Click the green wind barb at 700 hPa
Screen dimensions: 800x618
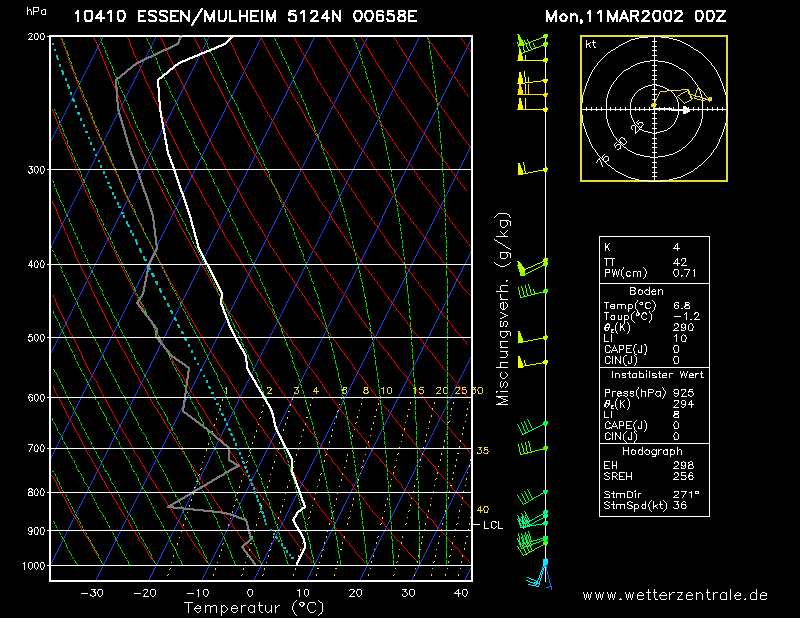[x=532, y=449]
